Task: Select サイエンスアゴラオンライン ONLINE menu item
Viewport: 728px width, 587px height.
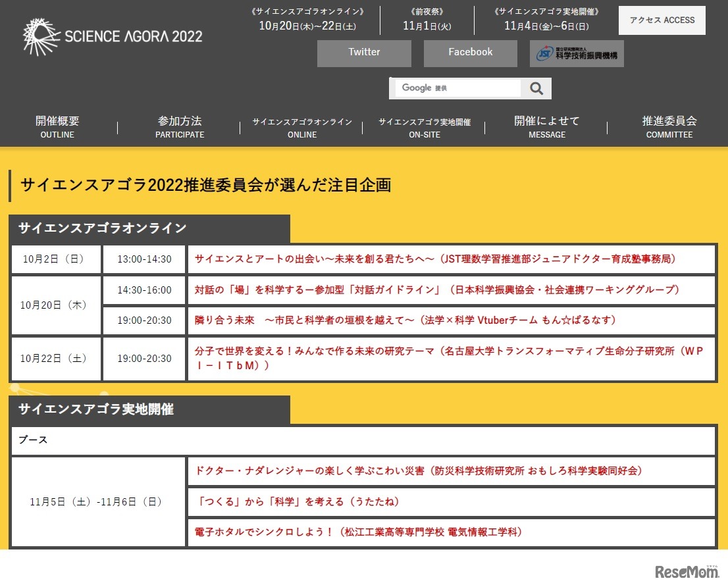Action: [x=302, y=128]
